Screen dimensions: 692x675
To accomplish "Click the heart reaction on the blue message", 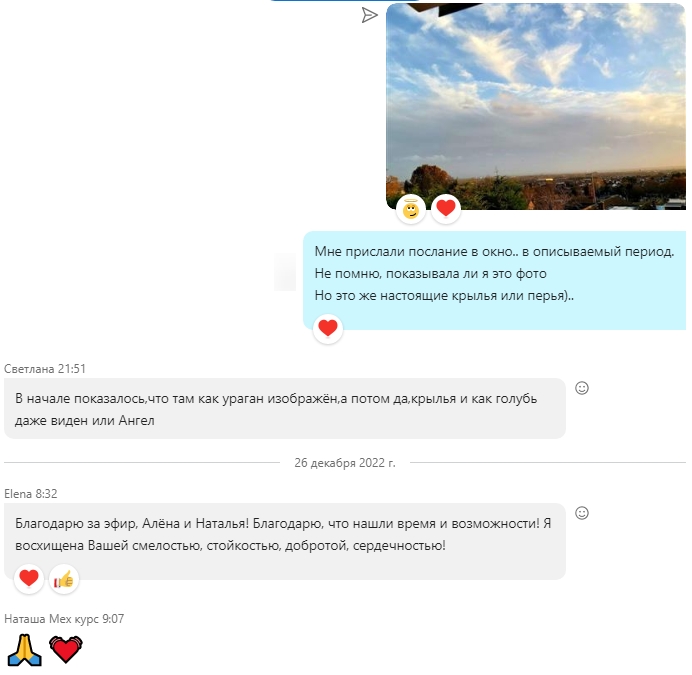I will (x=328, y=328).
